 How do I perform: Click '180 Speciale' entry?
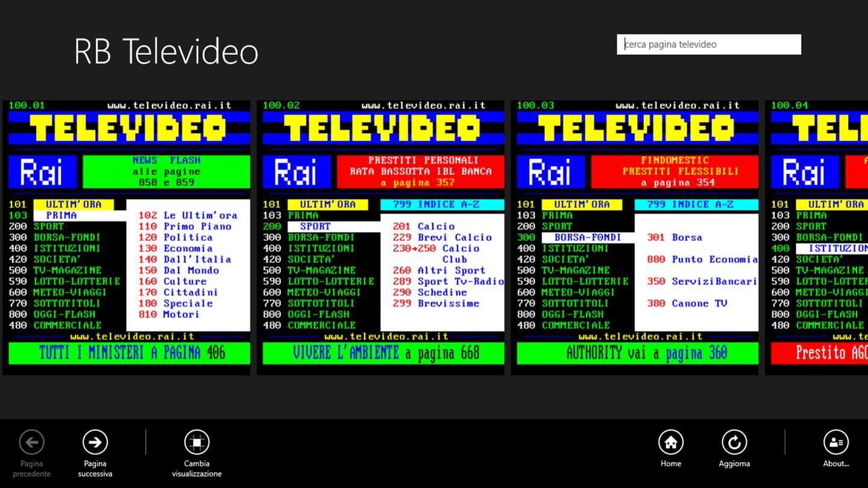tap(176, 303)
